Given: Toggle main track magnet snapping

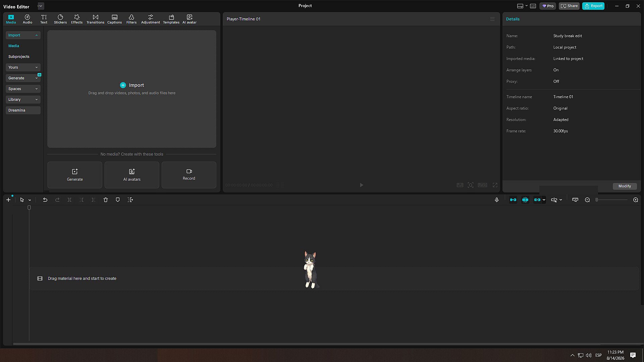Looking at the screenshot, I should click(x=513, y=200).
